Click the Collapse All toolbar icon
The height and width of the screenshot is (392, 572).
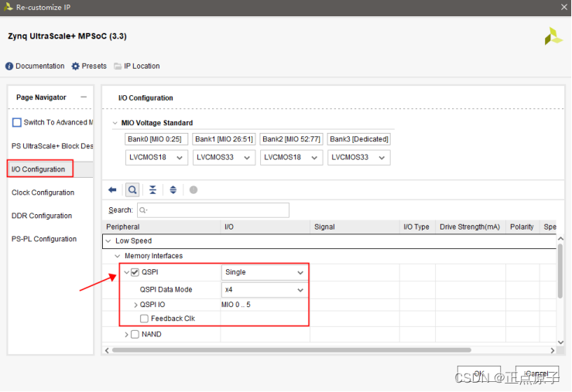[x=152, y=189]
